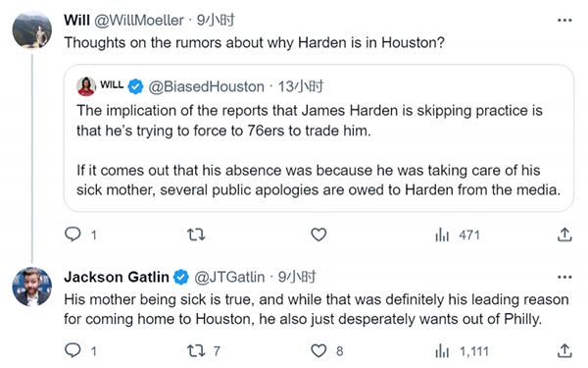Image resolution: width=588 pixels, height=368 pixels.
Task: Open more options menu on Jackson Gatlin's tweet
Action: point(564,277)
